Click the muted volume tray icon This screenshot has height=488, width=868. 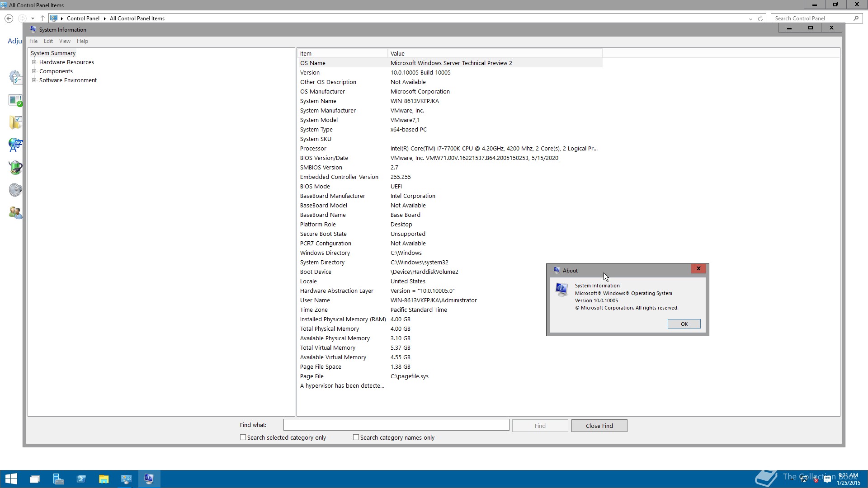point(816,479)
